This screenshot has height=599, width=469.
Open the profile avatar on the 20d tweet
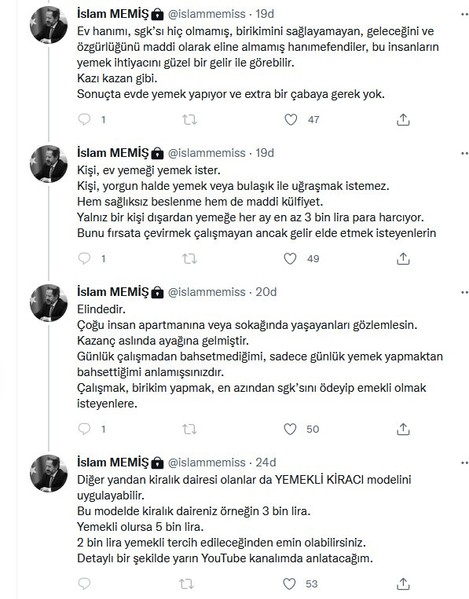pyautogui.click(x=49, y=303)
